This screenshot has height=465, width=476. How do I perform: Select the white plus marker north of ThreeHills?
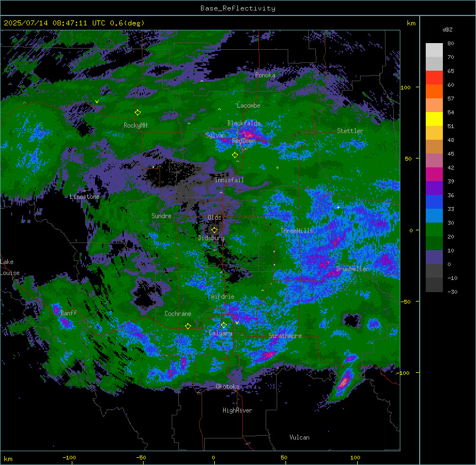[338, 207]
